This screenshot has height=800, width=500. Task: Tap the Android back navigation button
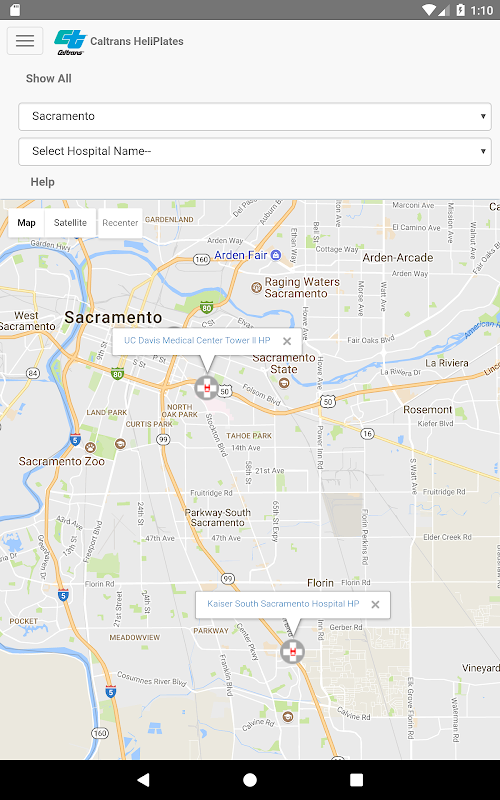point(144,779)
